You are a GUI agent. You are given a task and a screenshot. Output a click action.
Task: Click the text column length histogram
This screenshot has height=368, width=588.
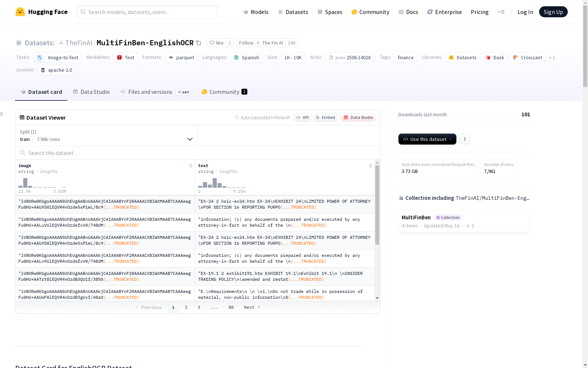pos(222,183)
